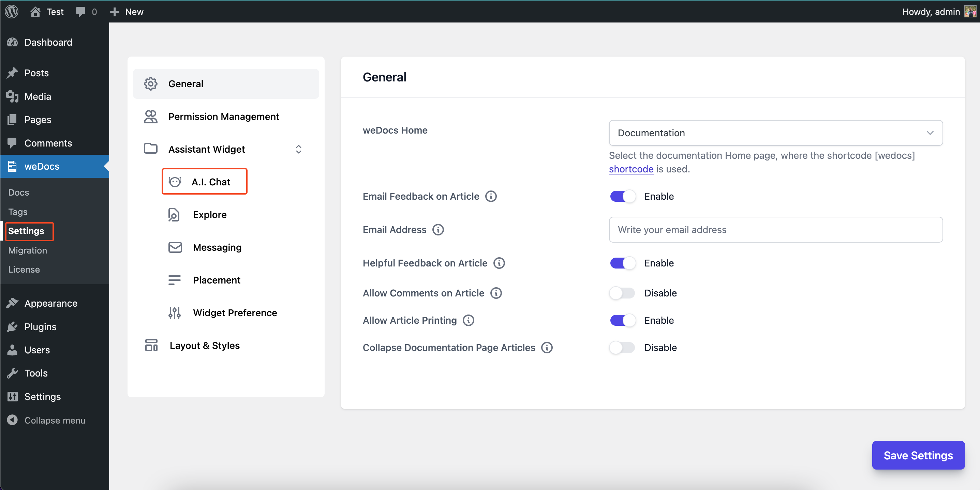Viewport: 980px width, 490px height.
Task: Open the comments bubble icon in admin bar
Action: click(80, 12)
